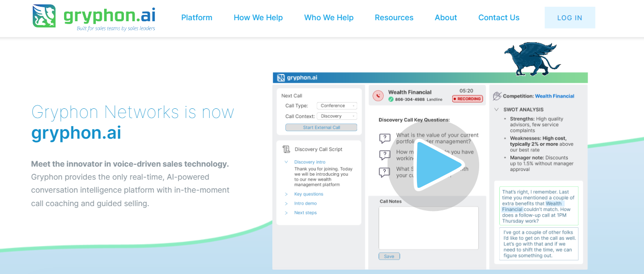Viewport: 644px width, 274px height.
Task: Click the RECORDING indicator badge
Action: [467, 99]
